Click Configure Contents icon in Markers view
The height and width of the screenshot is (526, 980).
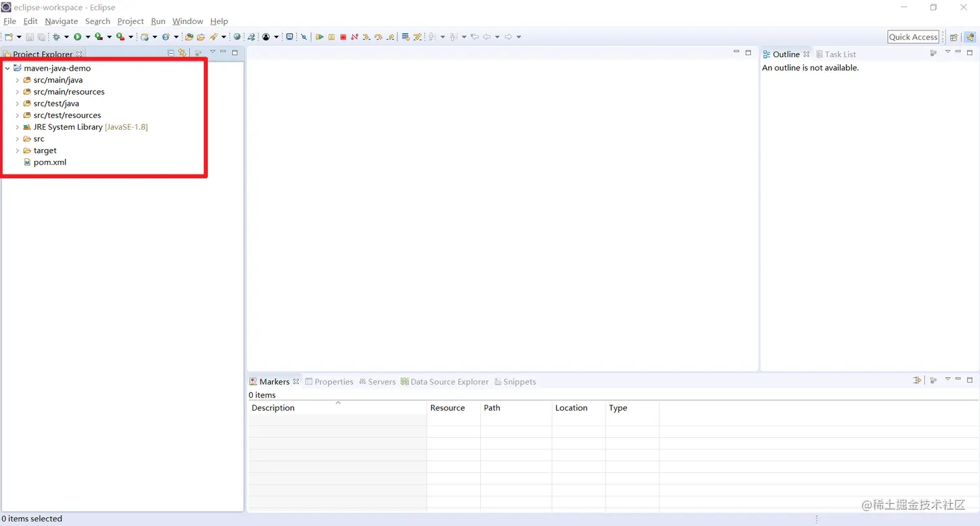click(916, 380)
